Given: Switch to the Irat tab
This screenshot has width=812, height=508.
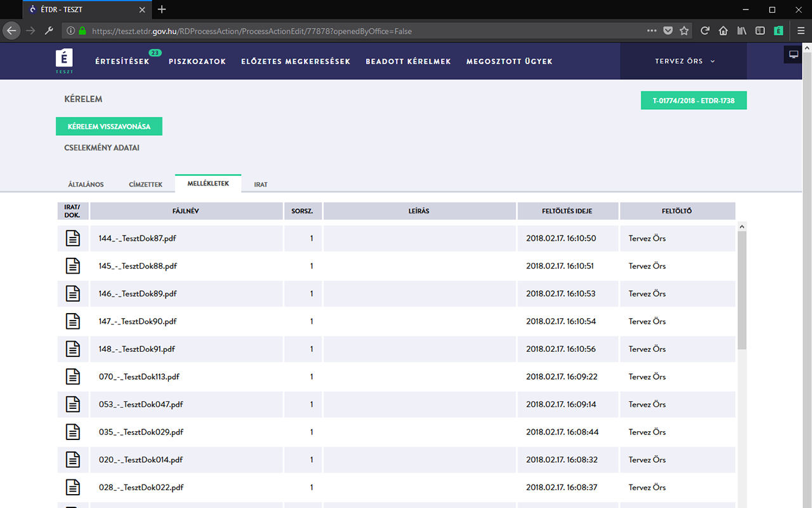Looking at the screenshot, I should point(261,184).
